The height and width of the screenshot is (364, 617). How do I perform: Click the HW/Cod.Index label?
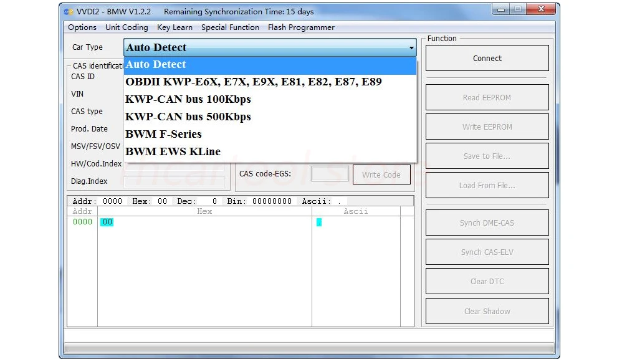click(97, 164)
